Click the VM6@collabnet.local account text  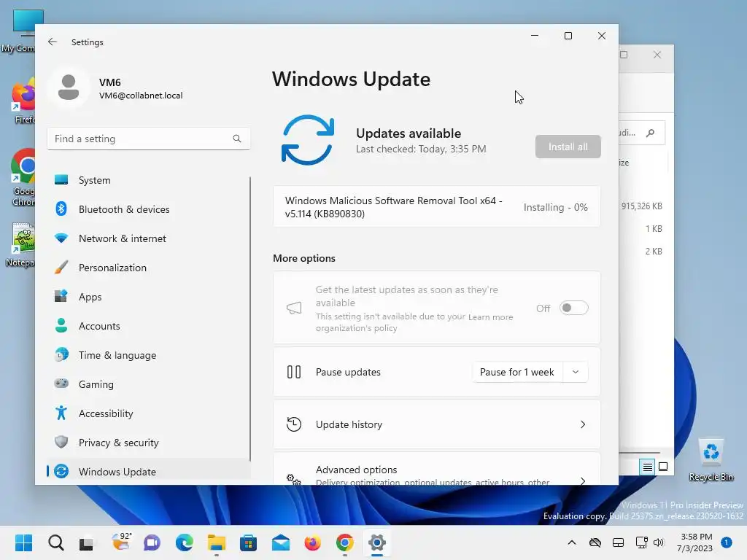pos(141,96)
